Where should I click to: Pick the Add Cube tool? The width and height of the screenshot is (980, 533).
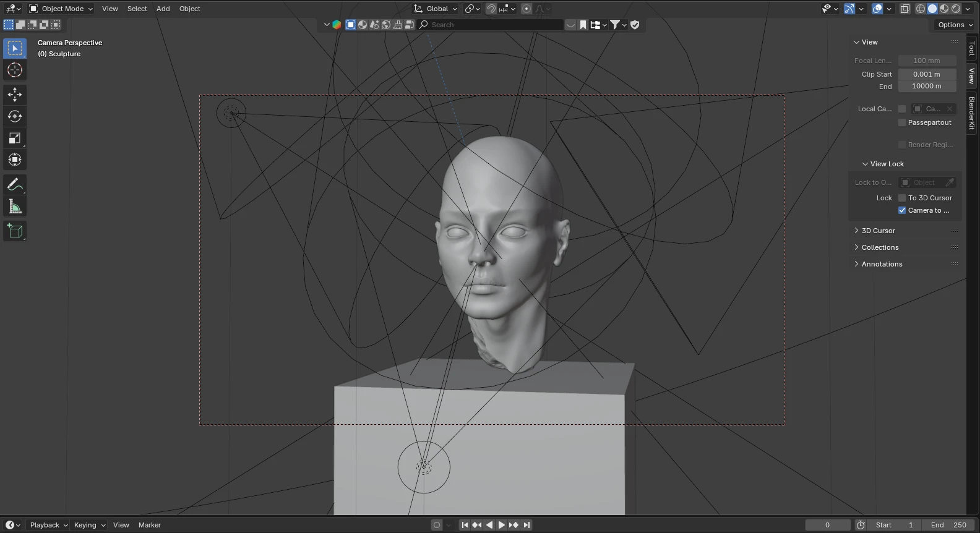[15, 231]
